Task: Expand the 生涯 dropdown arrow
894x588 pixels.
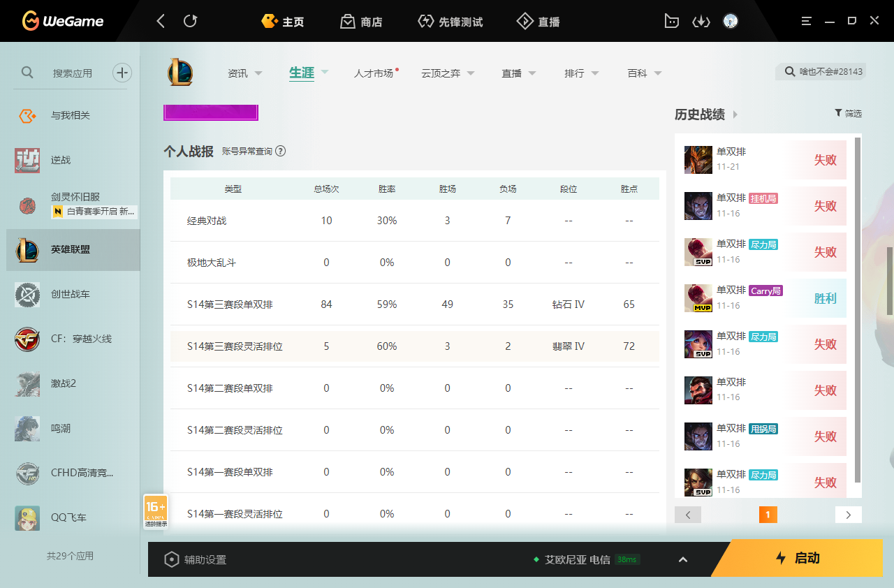Action: pos(325,72)
